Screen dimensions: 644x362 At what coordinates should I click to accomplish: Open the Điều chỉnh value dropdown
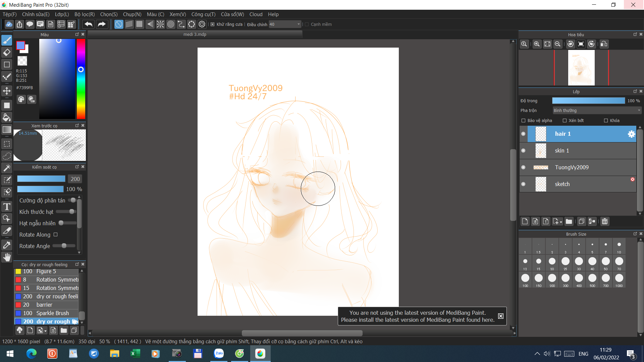tap(298, 24)
